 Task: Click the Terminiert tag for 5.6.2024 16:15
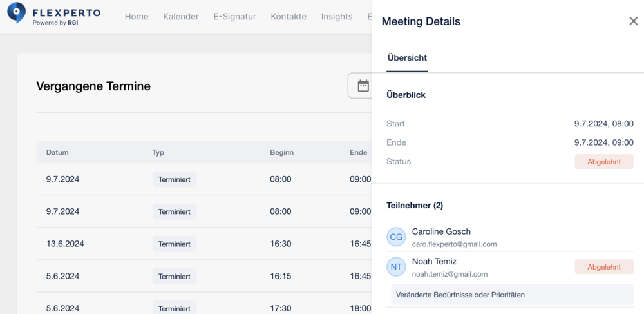click(x=174, y=276)
